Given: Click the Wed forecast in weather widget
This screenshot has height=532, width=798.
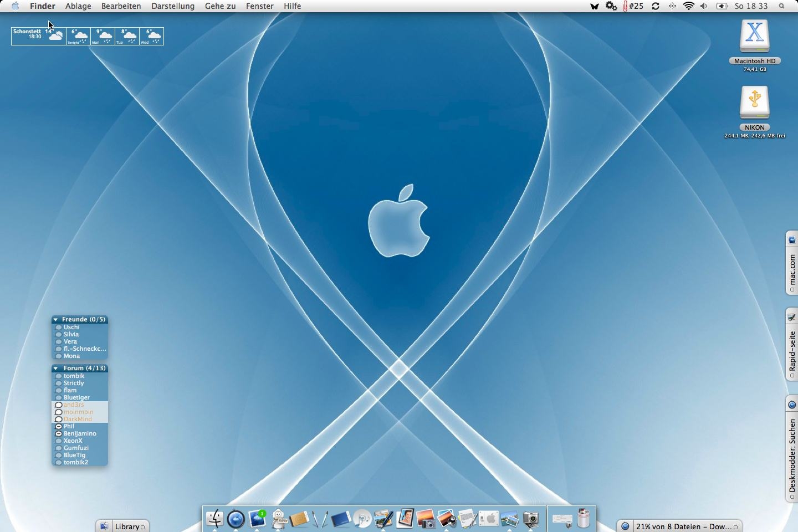Looking at the screenshot, I should pyautogui.click(x=151, y=36).
